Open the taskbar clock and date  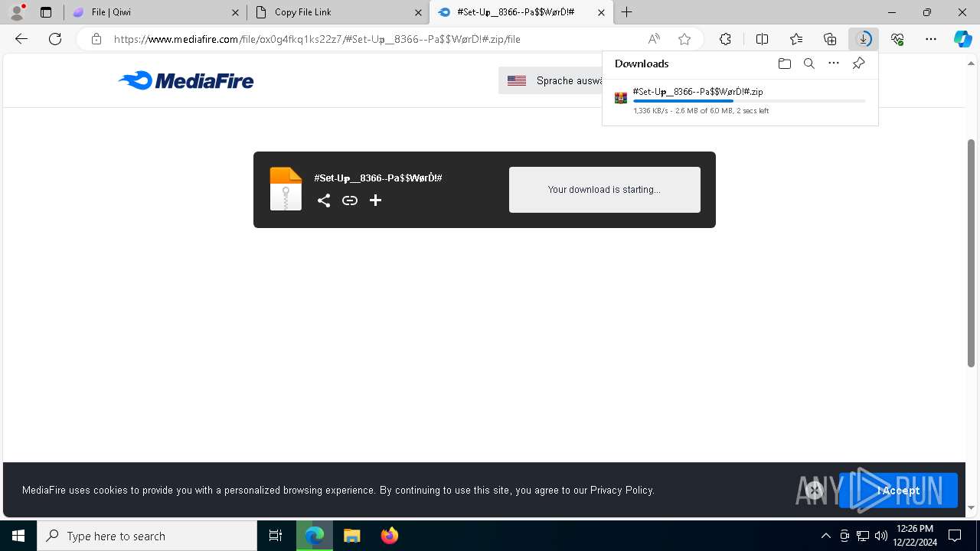tap(916, 536)
